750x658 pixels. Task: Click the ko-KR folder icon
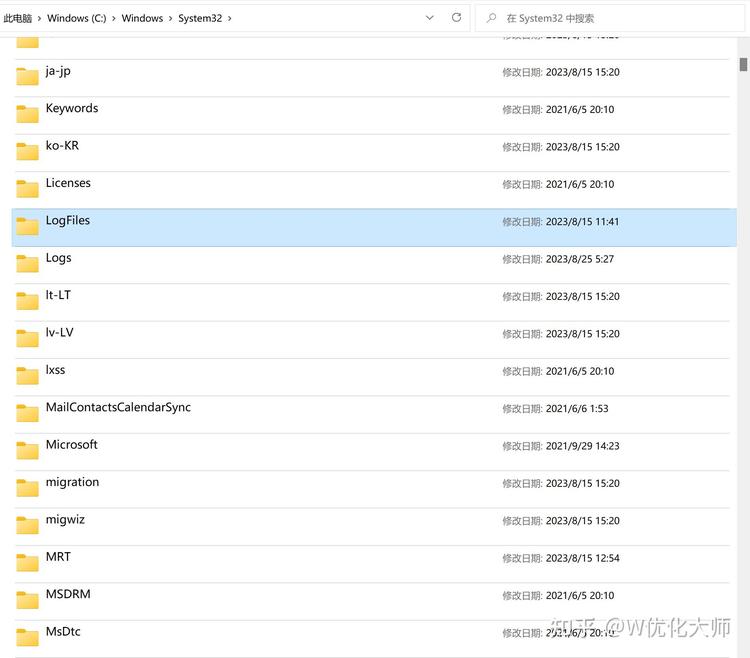point(27,151)
